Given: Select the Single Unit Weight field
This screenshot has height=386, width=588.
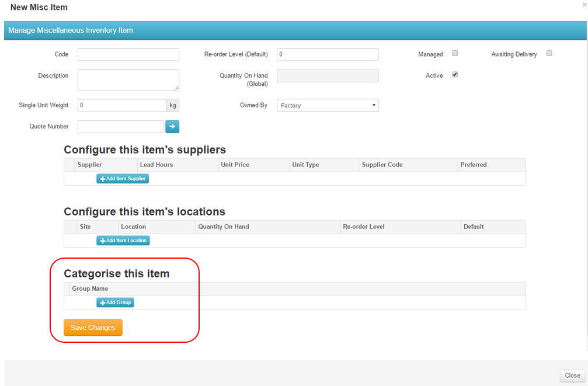Looking at the screenshot, I should pyautogui.click(x=122, y=106).
